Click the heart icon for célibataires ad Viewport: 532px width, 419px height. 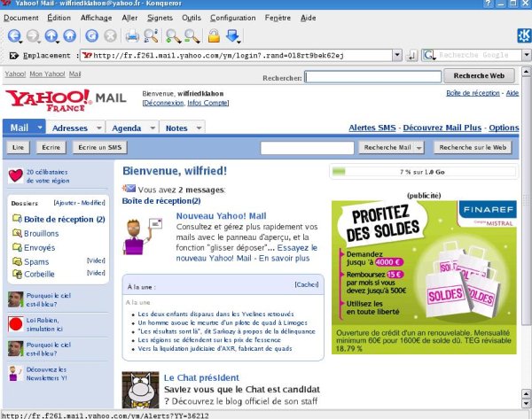click(x=16, y=176)
